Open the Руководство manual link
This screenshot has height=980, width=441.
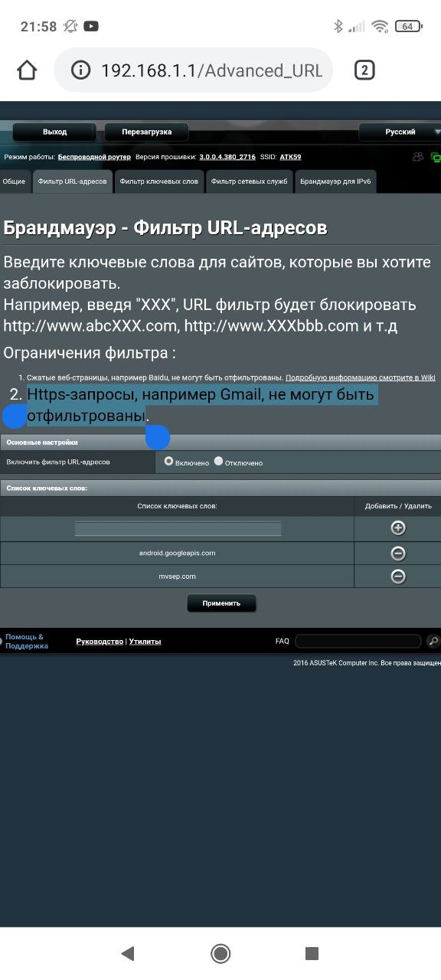100,642
